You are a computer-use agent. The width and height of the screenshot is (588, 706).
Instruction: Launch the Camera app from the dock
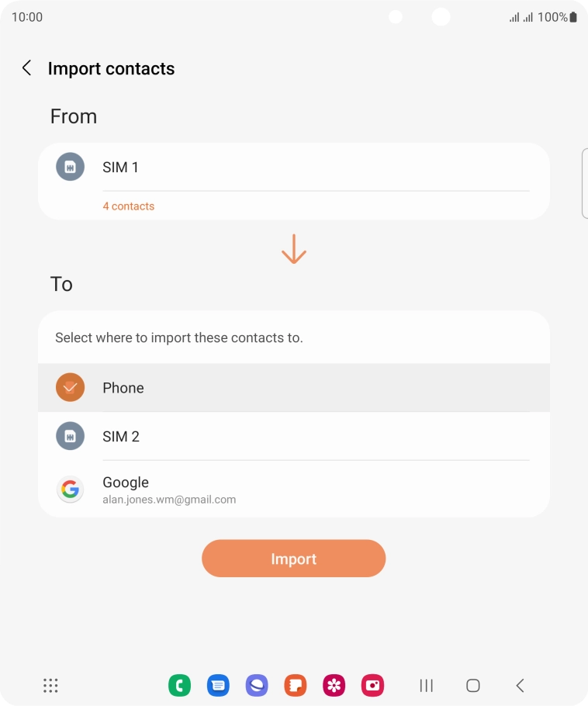[373, 685]
